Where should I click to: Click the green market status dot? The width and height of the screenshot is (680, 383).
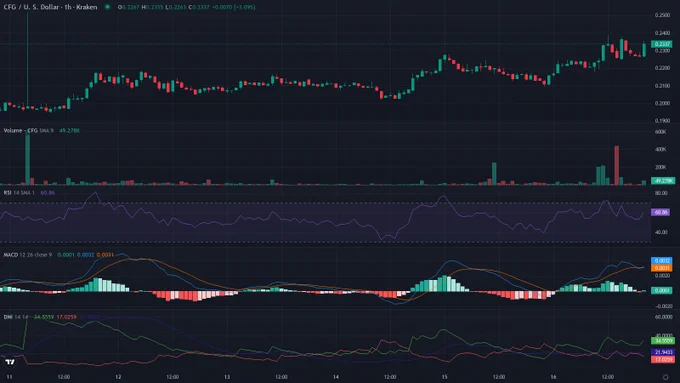point(107,7)
